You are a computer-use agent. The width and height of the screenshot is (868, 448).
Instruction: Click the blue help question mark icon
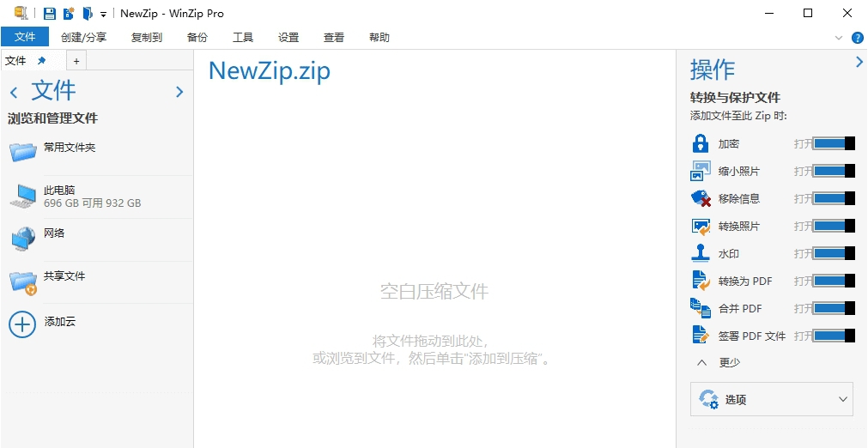pyautogui.click(x=858, y=38)
